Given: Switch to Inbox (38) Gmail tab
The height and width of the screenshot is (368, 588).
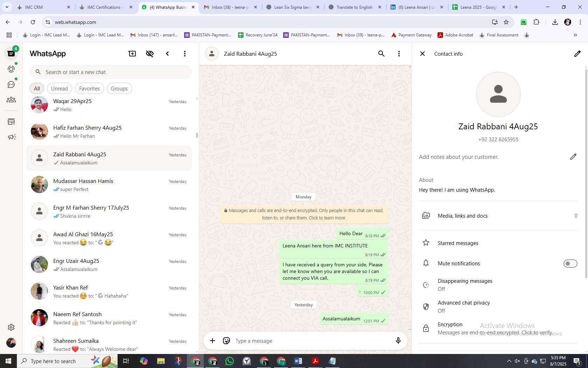Looking at the screenshot, I should pos(230,7).
